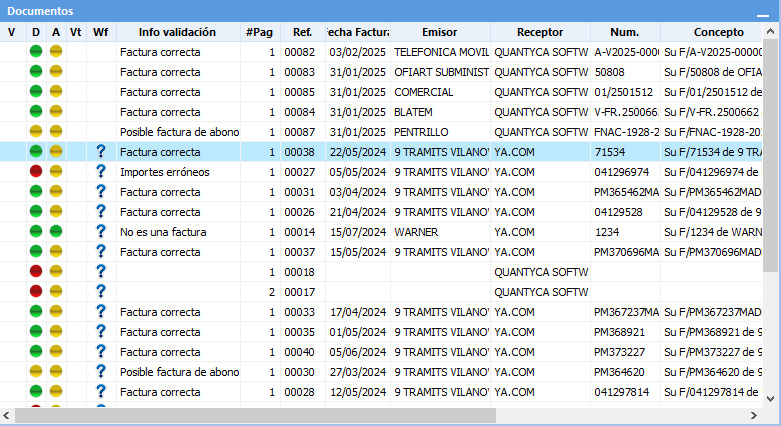Click yellow A status icon for Ref 00082
The height and width of the screenshot is (426, 781).
click(x=56, y=51)
